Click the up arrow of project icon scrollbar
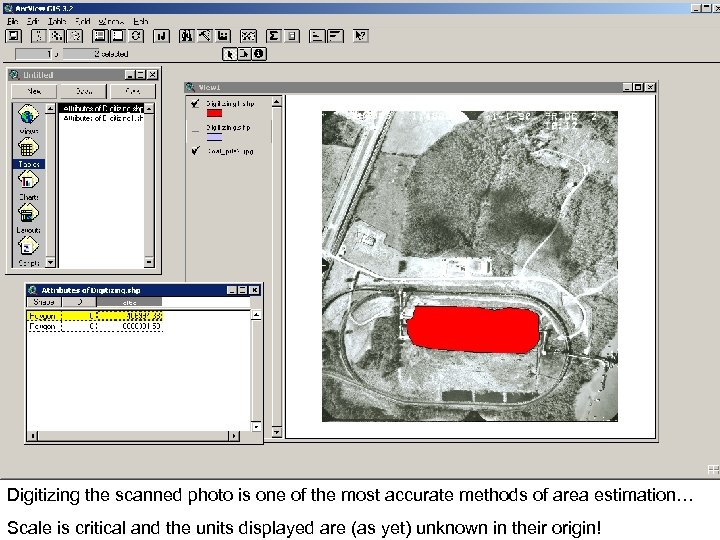The height and width of the screenshot is (540, 720). pos(51,108)
